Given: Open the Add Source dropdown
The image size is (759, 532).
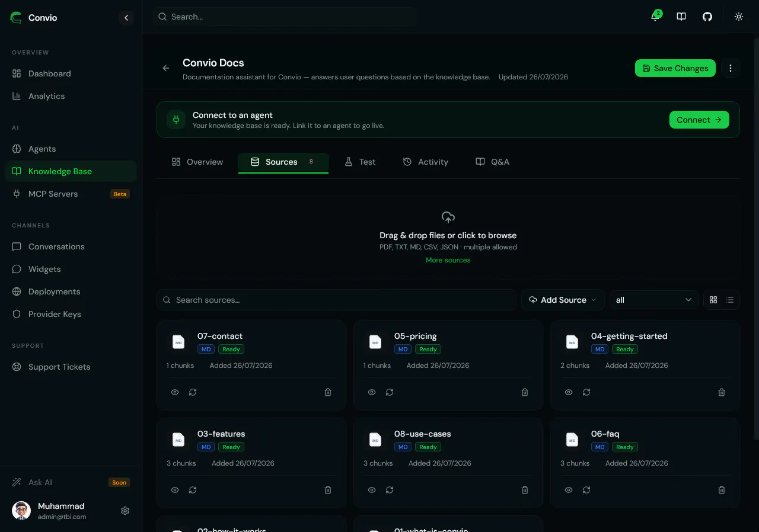Looking at the screenshot, I should 563,300.
